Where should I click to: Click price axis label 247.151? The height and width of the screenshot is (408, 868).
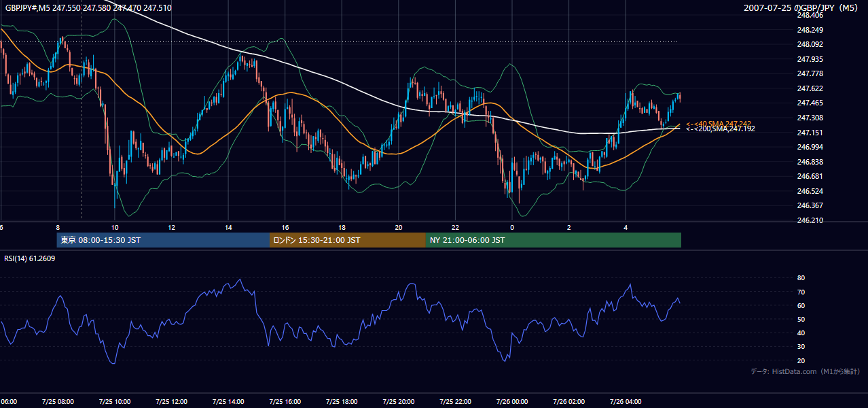point(810,133)
